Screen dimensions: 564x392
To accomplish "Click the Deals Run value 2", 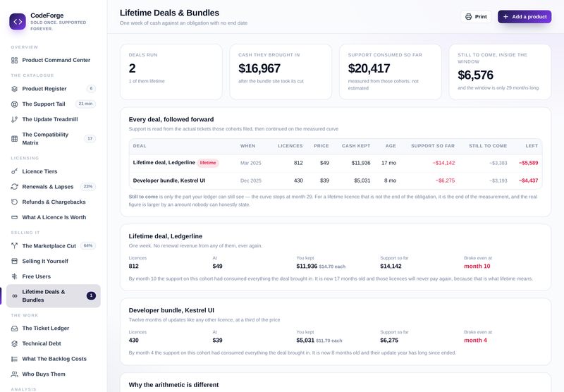I will click(133, 68).
